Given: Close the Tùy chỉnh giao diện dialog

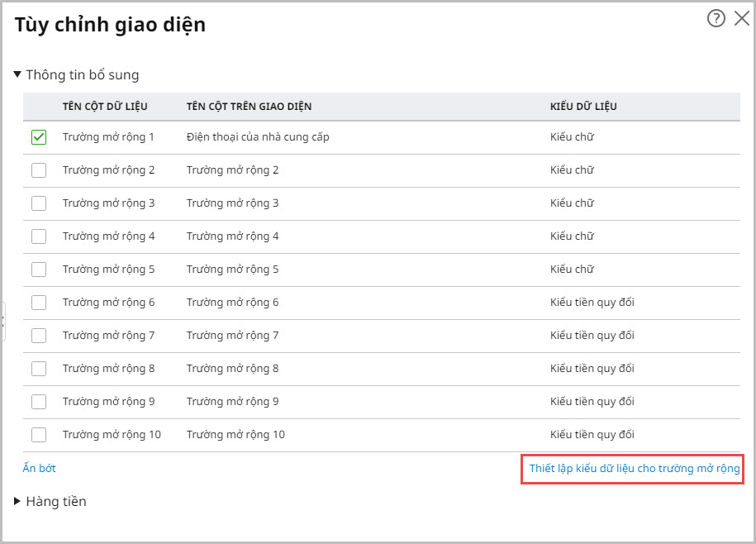Looking at the screenshot, I should 741,19.
